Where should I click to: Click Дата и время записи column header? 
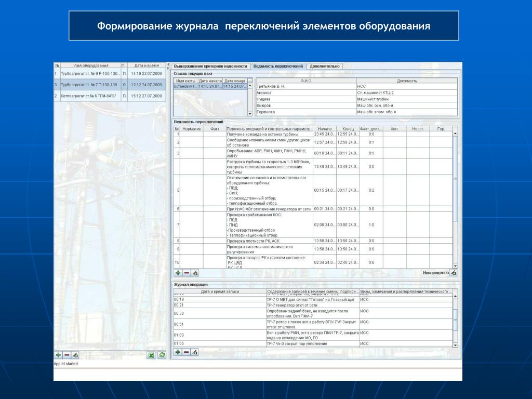tap(220, 291)
